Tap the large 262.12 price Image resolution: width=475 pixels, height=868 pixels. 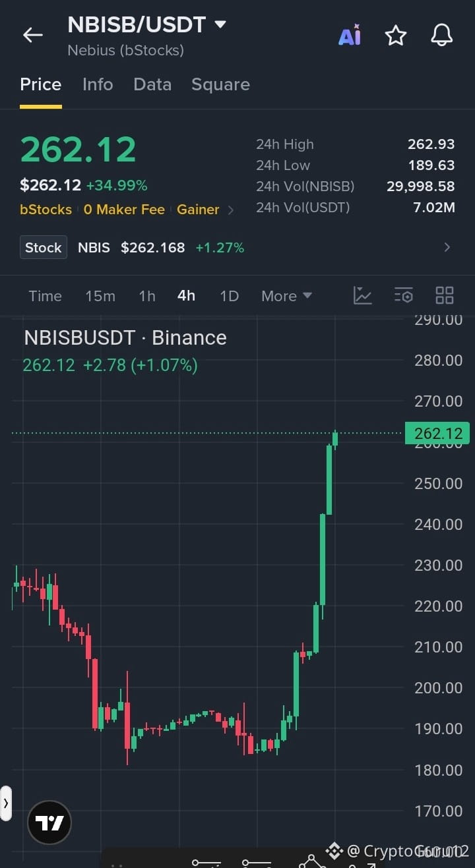click(79, 149)
